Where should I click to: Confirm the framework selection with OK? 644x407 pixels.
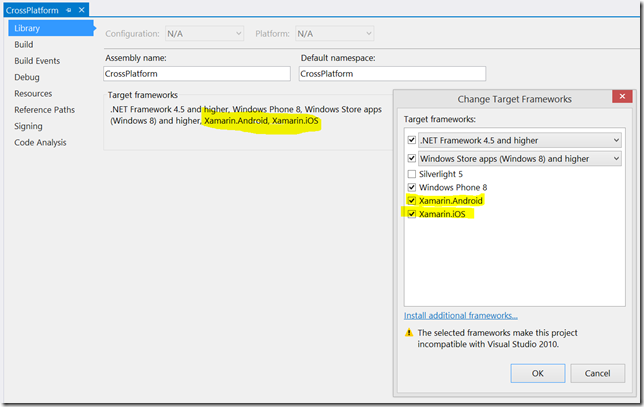538,373
